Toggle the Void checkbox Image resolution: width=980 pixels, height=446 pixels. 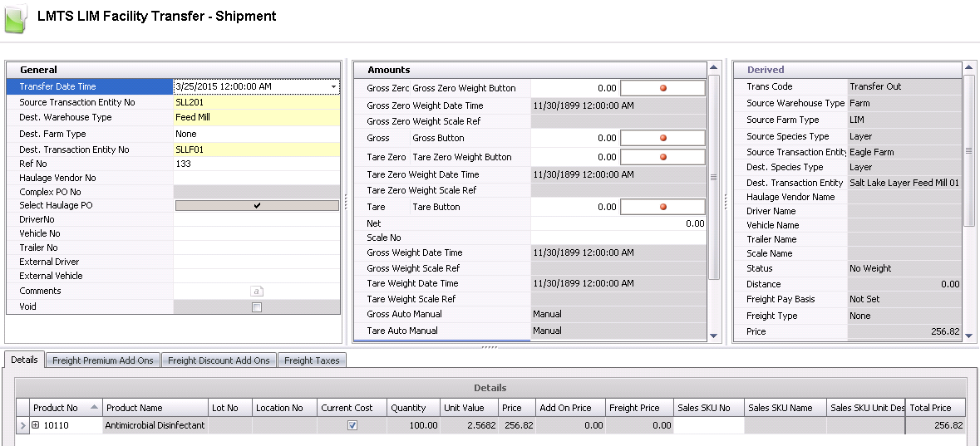(x=256, y=307)
